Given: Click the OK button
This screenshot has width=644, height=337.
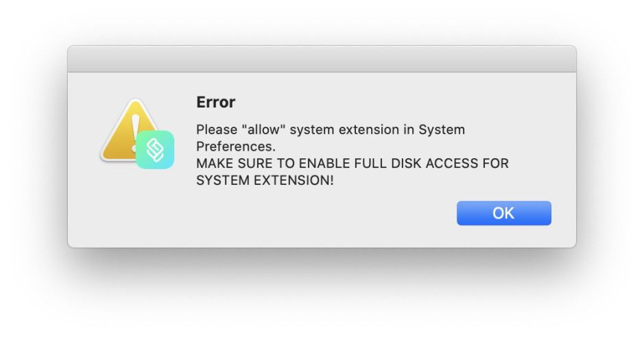Looking at the screenshot, I should point(503,213).
